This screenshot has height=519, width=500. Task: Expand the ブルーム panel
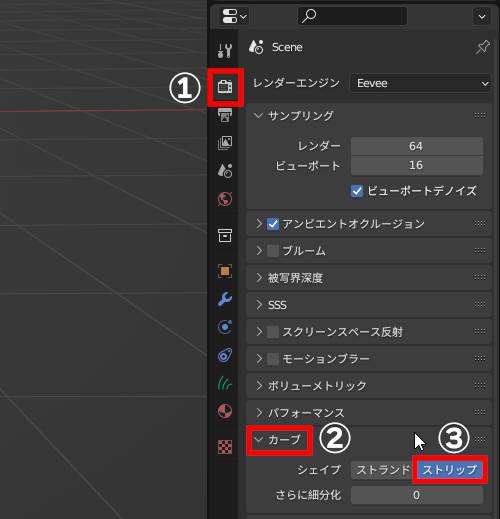tap(259, 251)
